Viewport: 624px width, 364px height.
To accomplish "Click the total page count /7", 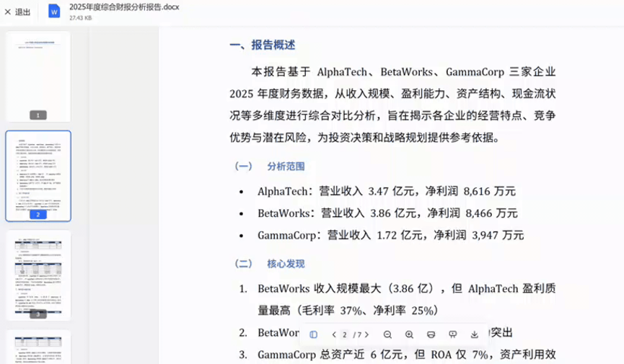I will (x=357, y=334).
